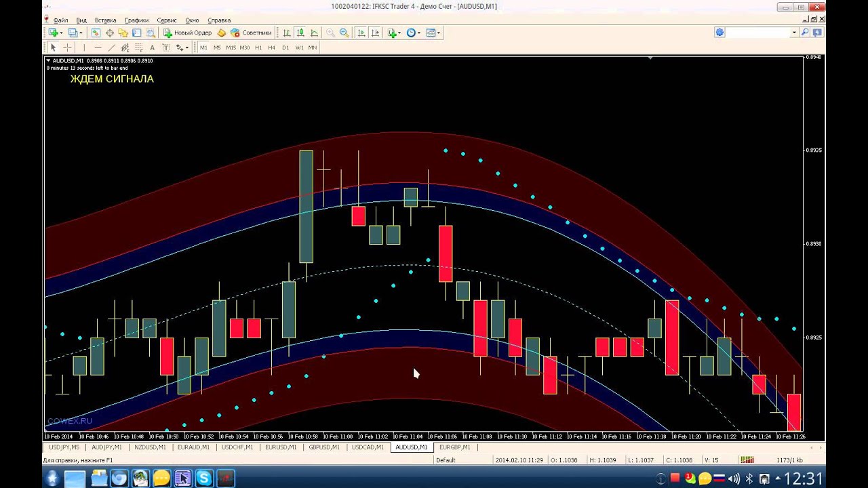Screen dimensions: 868x488
Task: Select horizontal line drawing tool
Action: pyautogui.click(x=98, y=47)
